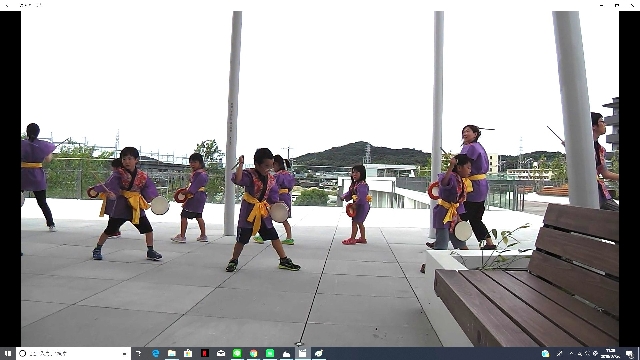
Task: Click the input language tray icon
Action: (595, 353)
